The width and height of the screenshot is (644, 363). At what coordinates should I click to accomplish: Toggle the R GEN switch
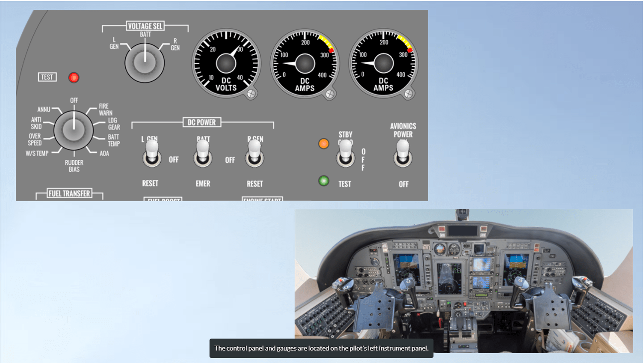(254, 152)
